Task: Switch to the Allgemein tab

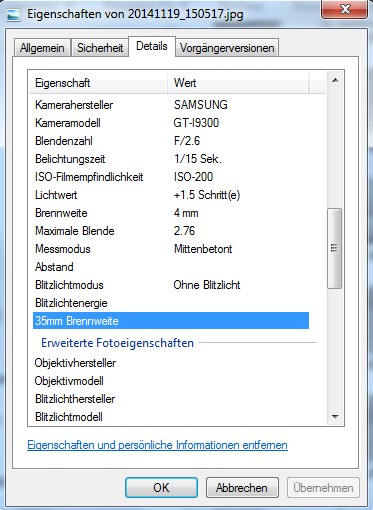Action: tap(42, 48)
